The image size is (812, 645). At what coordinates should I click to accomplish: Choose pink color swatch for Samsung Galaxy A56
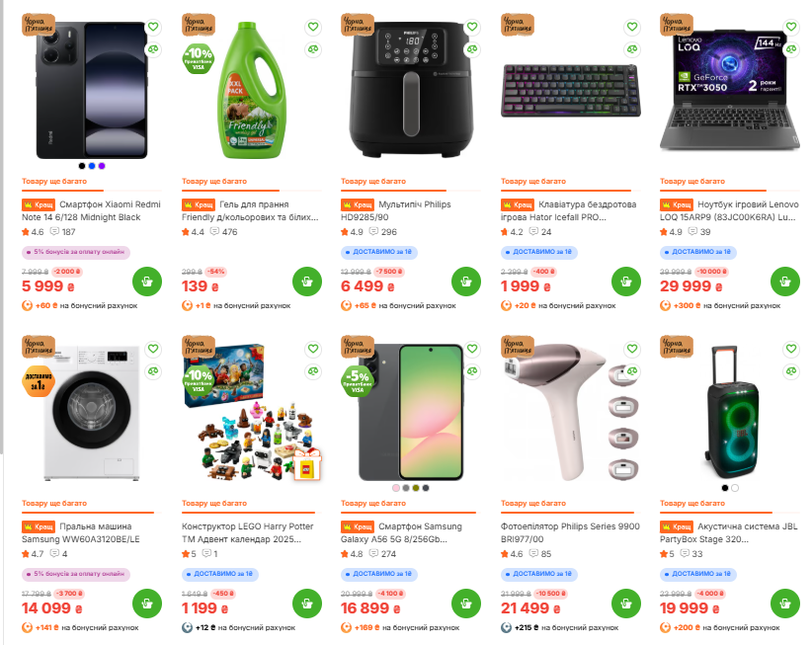pyautogui.click(x=396, y=487)
